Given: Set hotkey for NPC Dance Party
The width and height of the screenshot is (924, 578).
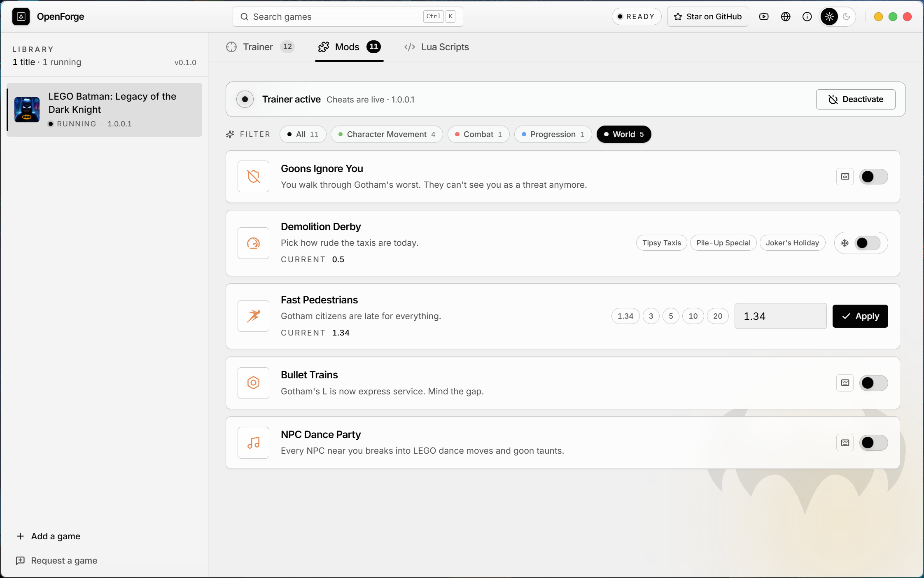Looking at the screenshot, I should click(845, 443).
